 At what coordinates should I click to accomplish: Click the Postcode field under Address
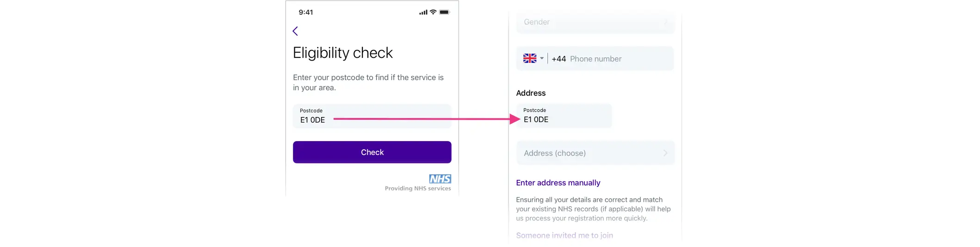click(x=564, y=116)
